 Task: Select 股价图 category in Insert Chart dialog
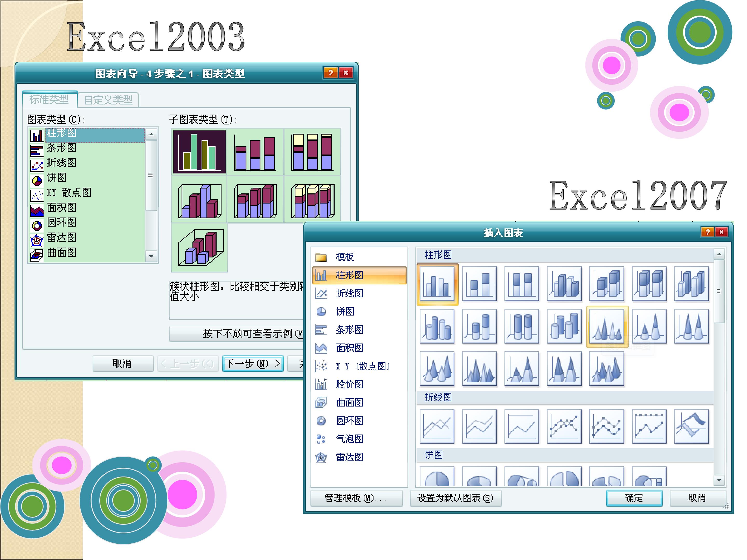click(x=359, y=384)
